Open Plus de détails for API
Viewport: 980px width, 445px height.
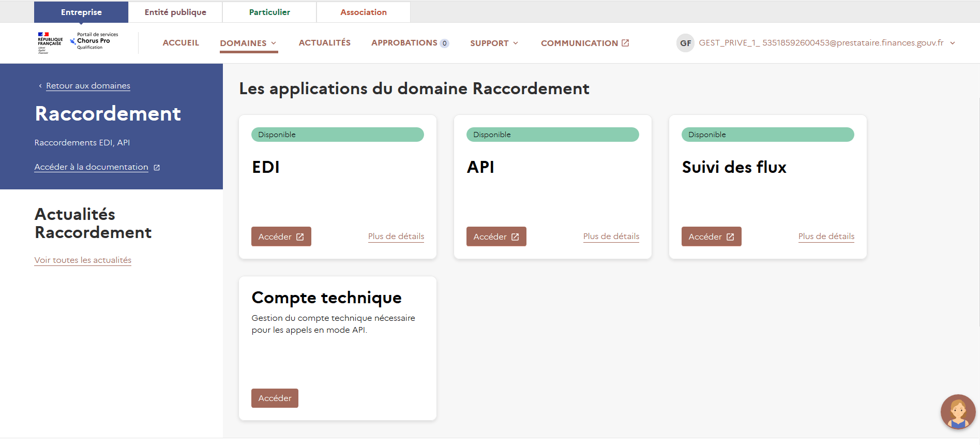pos(611,236)
